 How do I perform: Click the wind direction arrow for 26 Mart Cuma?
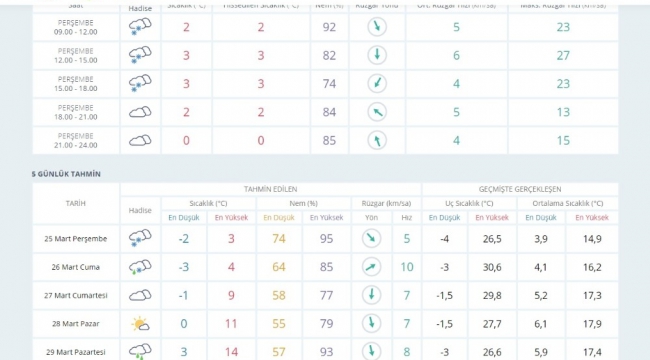pos(371,267)
